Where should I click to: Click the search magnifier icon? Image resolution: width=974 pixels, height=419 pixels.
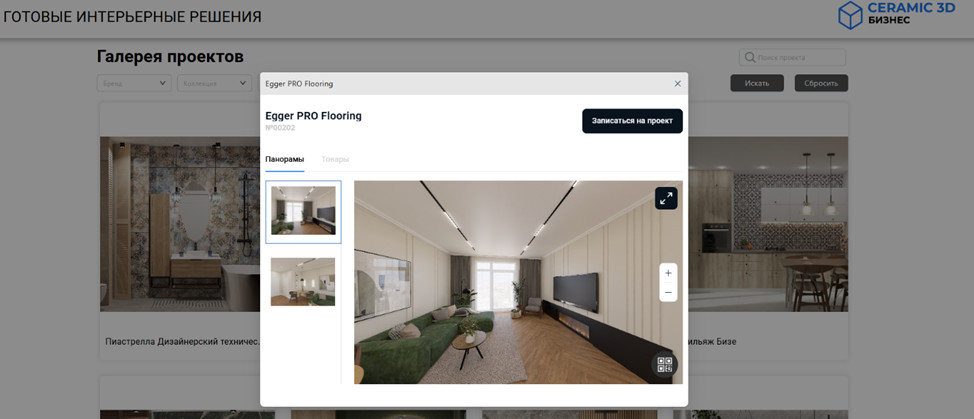tap(750, 58)
